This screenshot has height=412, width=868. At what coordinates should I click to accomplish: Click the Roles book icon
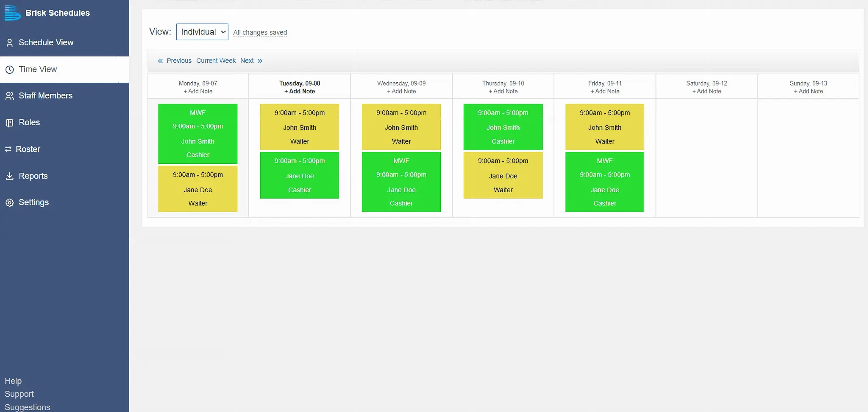[x=9, y=123]
